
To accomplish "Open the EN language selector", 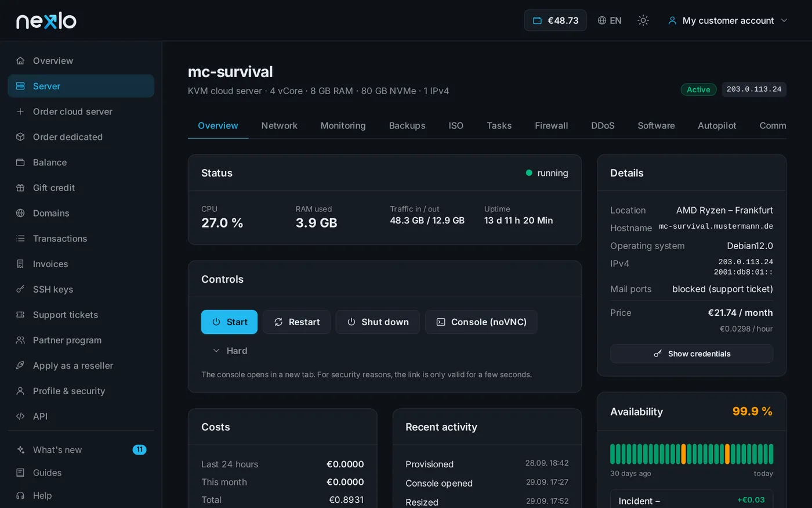I will click(x=610, y=20).
